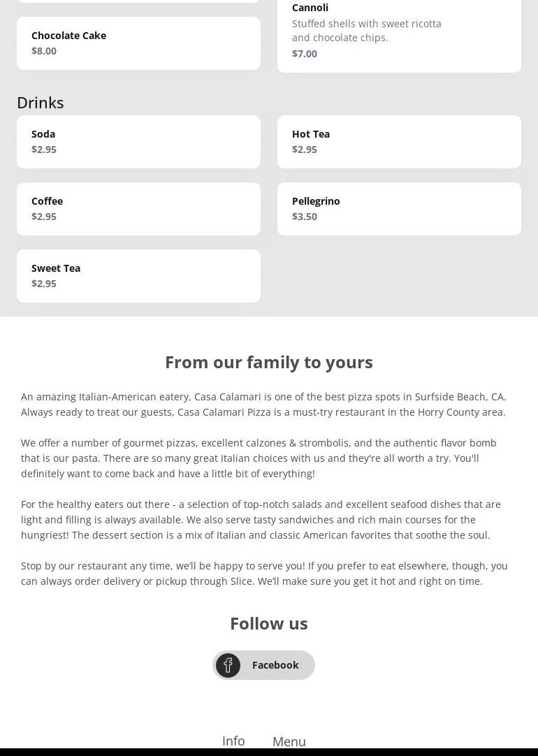Screen dimensions: 538x756
Task: Click the "Follow us" heading
Action: 269,623
